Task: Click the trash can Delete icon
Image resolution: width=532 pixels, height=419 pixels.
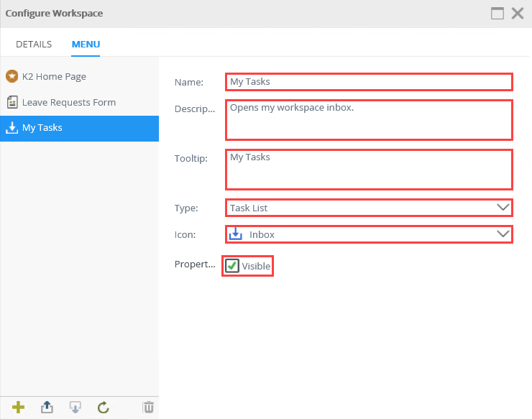Action: tap(148, 408)
